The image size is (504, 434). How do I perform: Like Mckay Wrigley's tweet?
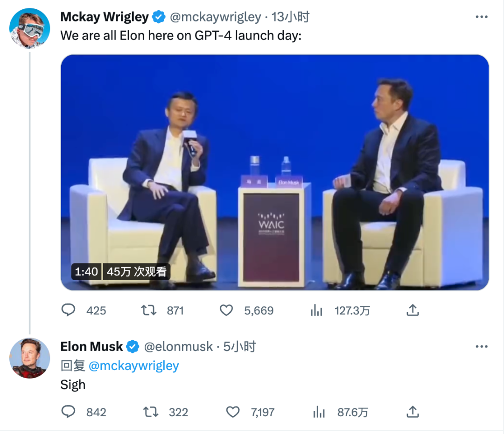pos(226,310)
